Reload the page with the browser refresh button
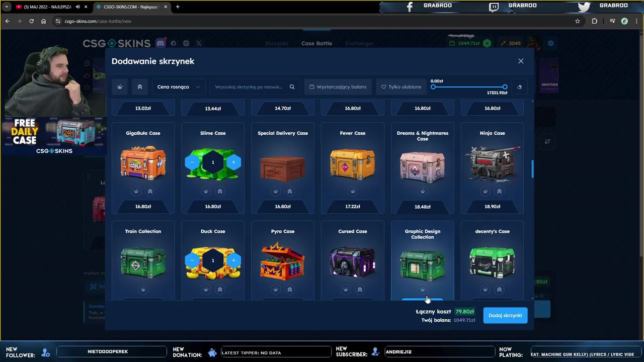 31,21
